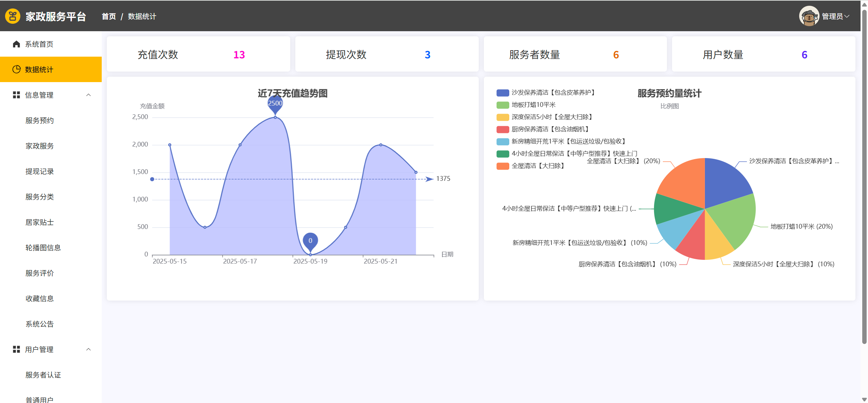Collapse the 用户管理 menu chevron

(88, 349)
